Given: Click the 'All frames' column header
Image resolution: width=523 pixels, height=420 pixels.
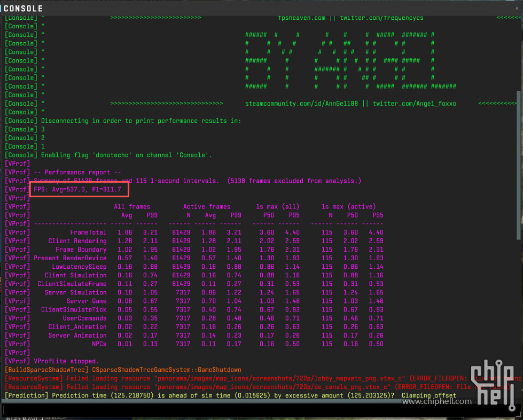Looking at the screenshot, I should tap(132, 206).
